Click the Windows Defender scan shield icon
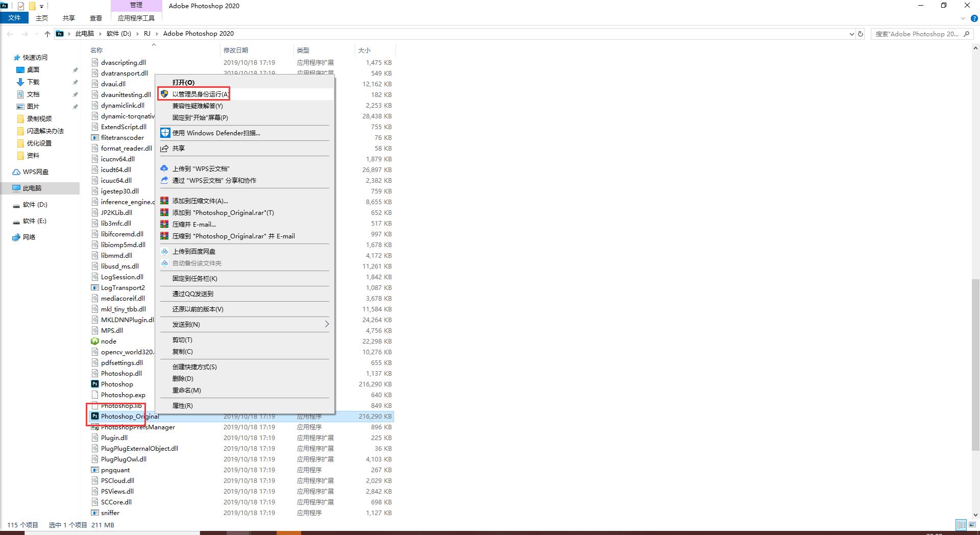The image size is (980, 535). tap(165, 133)
